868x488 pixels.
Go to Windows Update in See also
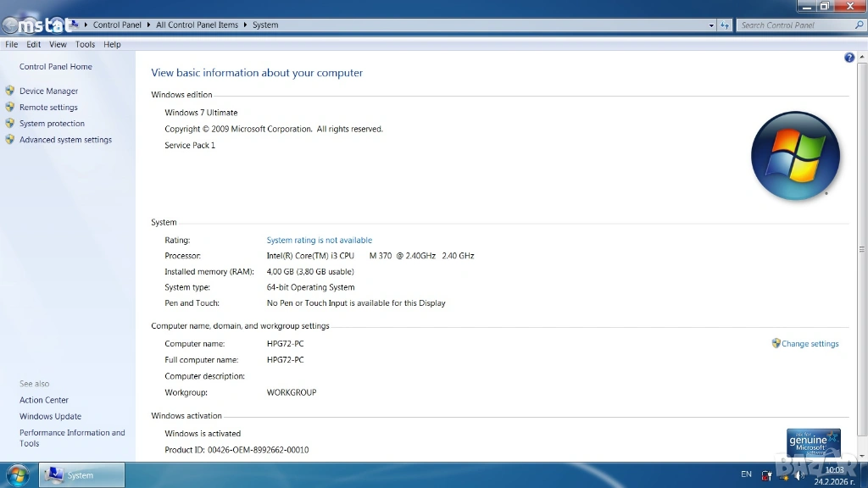[50, 416]
